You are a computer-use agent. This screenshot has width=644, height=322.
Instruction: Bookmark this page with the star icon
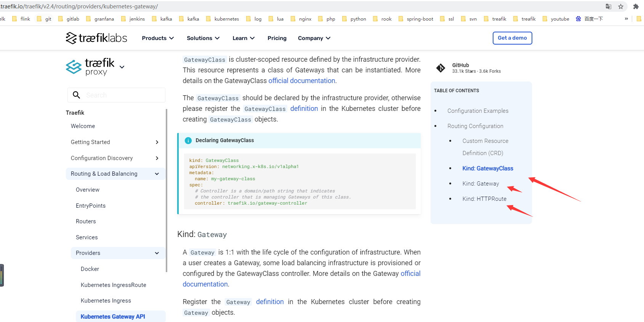[621, 6]
